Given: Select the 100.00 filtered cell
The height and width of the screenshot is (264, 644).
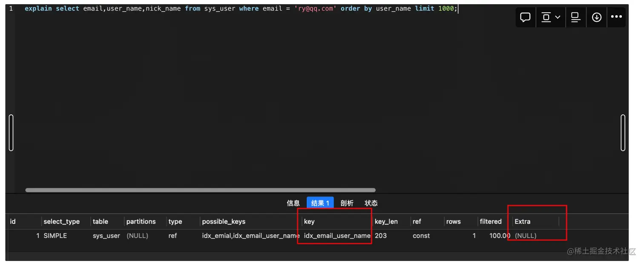Looking at the screenshot, I should point(500,235).
